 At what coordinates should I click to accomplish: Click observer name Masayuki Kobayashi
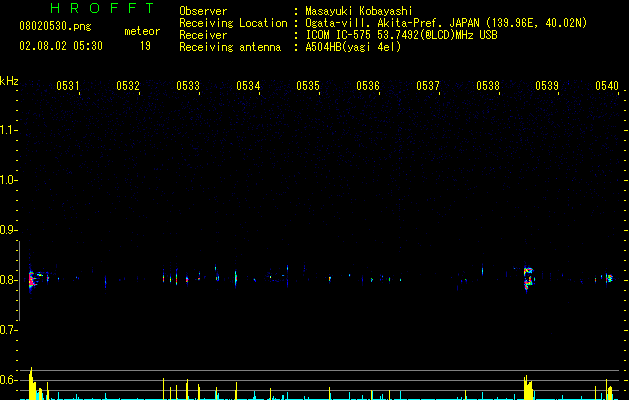(359, 11)
